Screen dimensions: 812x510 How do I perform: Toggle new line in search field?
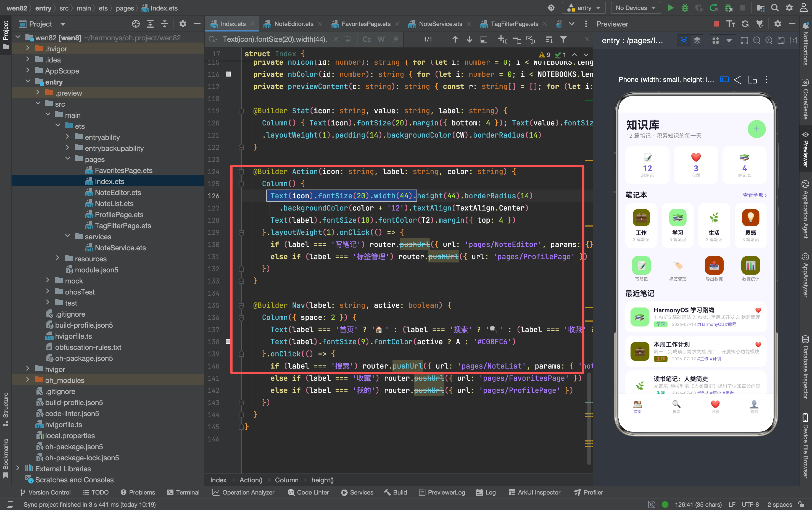(348, 40)
